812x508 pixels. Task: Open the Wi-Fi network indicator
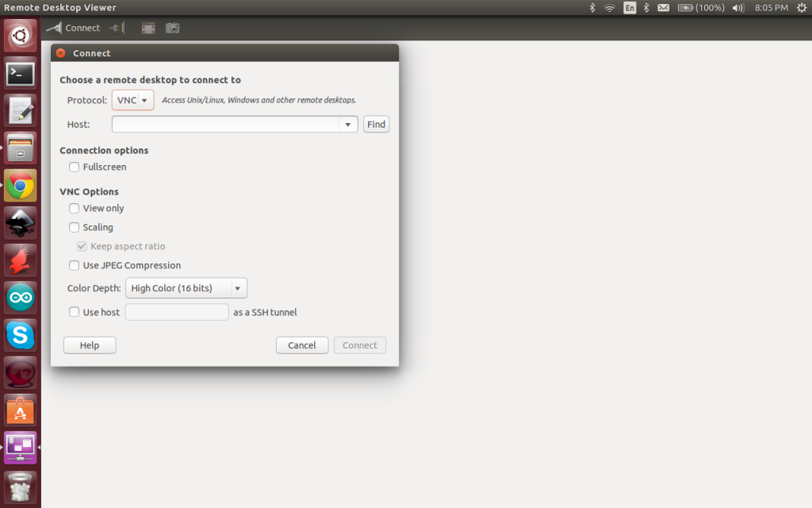(x=609, y=8)
